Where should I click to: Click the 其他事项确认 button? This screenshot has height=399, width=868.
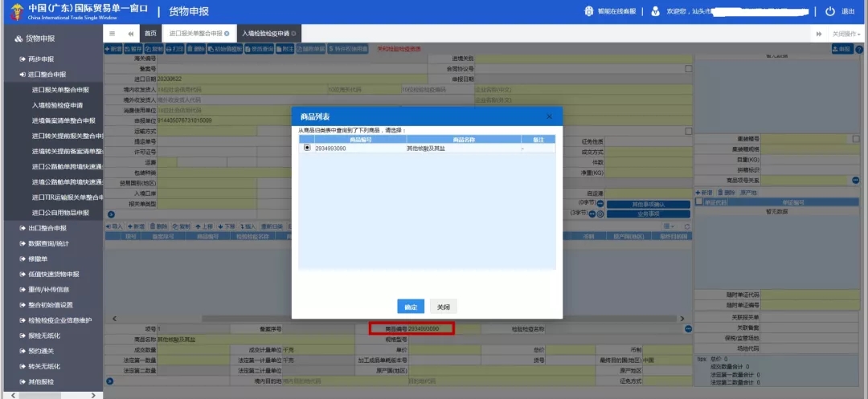(x=649, y=205)
